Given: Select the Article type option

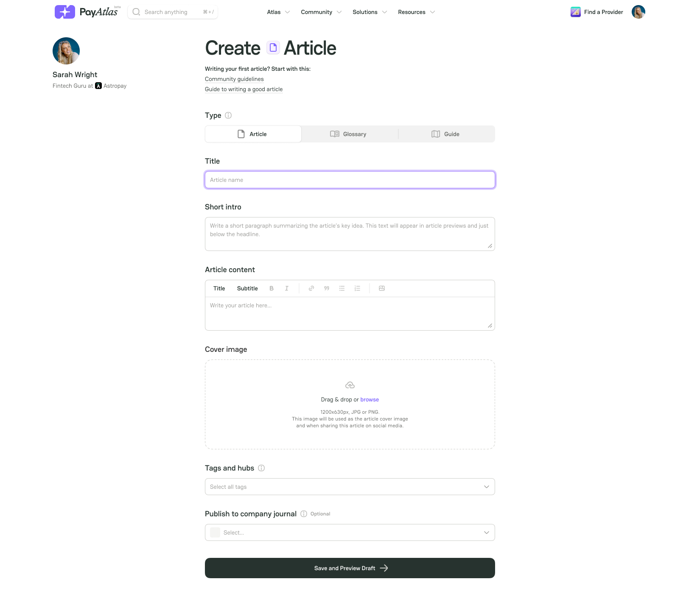Looking at the screenshot, I should coord(253,134).
